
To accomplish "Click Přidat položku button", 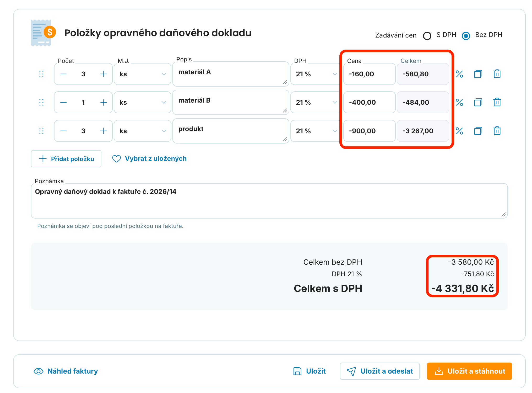I will pos(66,159).
